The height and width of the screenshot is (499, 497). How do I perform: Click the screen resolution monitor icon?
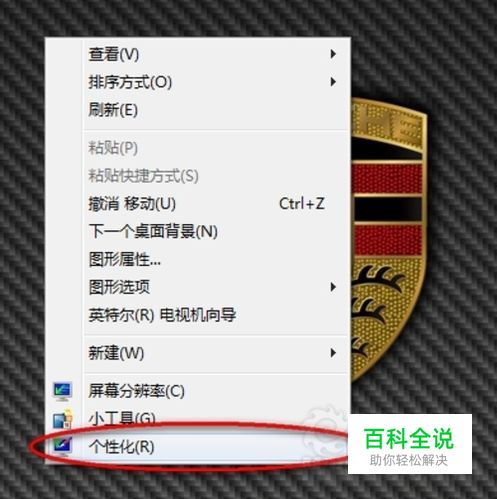62,392
